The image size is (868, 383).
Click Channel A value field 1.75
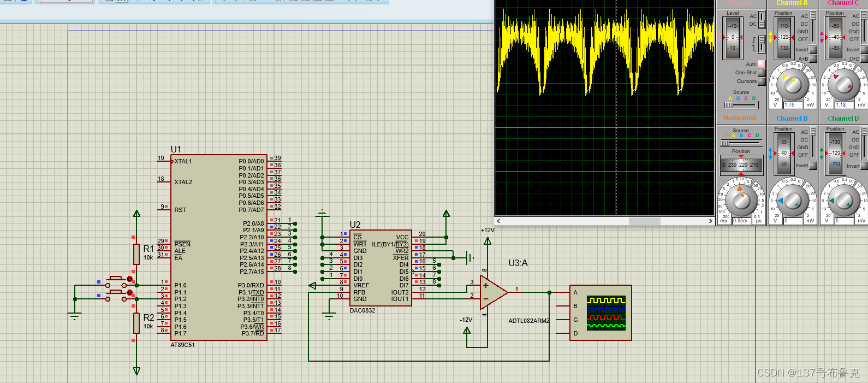click(x=793, y=105)
